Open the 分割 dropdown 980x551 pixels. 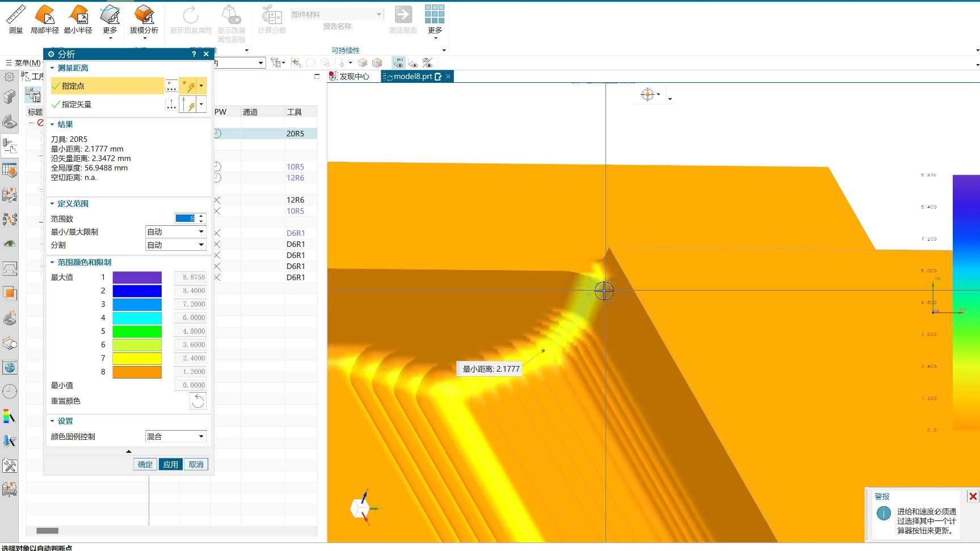coord(175,245)
